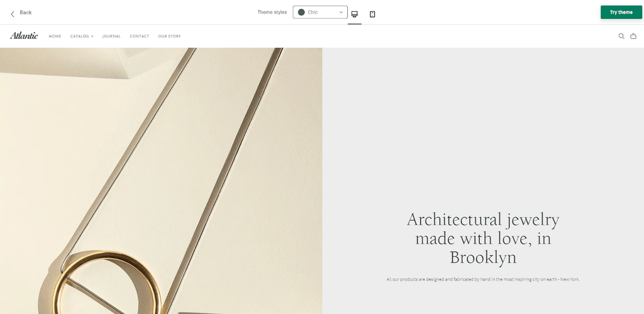Click the Chic color dot swatch

click(x=301, y=13)
